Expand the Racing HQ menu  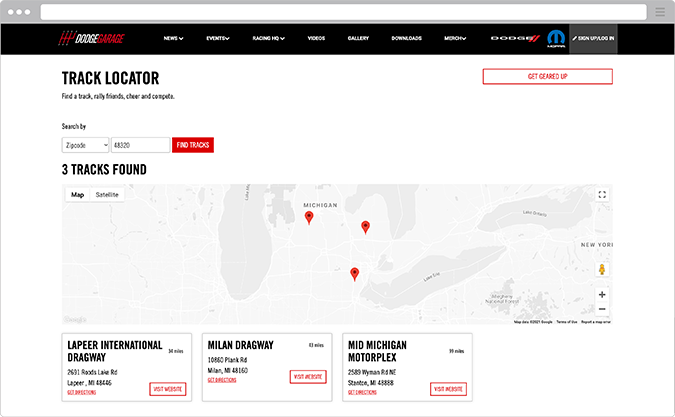click(268, 38)
